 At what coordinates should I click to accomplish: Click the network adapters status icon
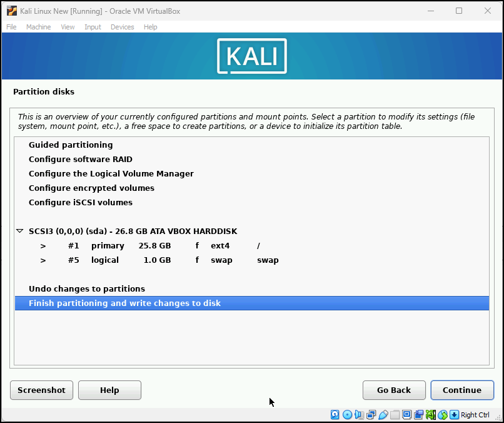[371, 415]
